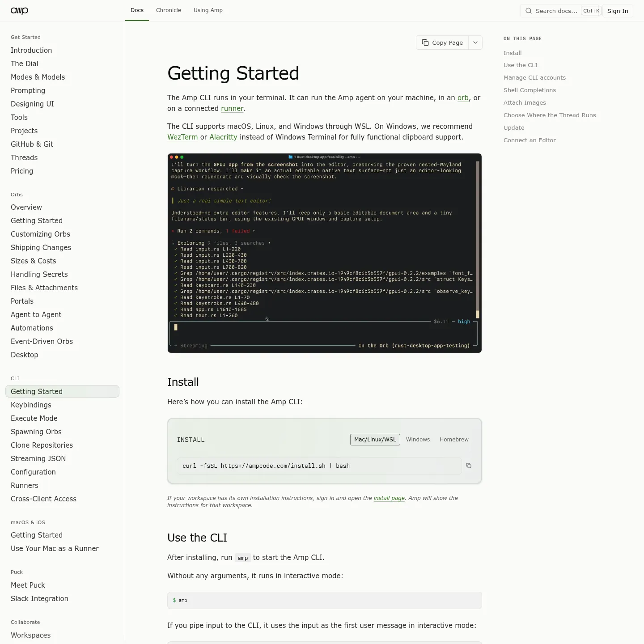Viewport: 644px width, 644px height.
Task: Focus the Search docs field
Action: tap(561, 11)
